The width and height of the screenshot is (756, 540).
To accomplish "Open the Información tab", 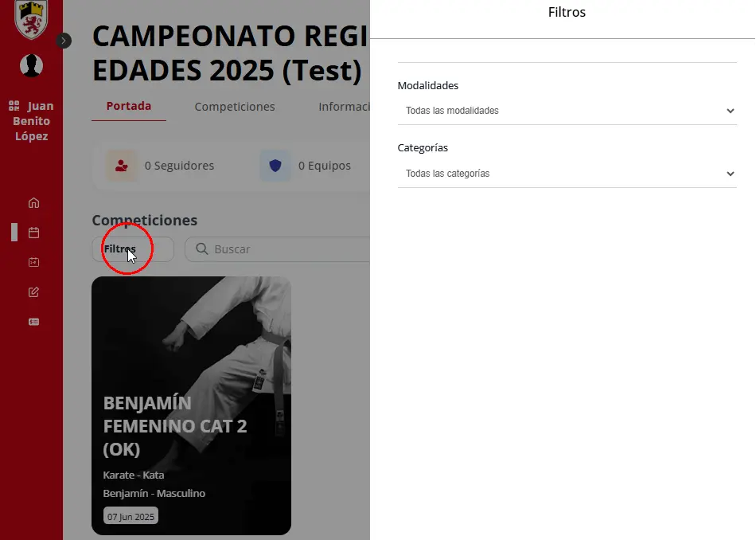I will 344,107.
